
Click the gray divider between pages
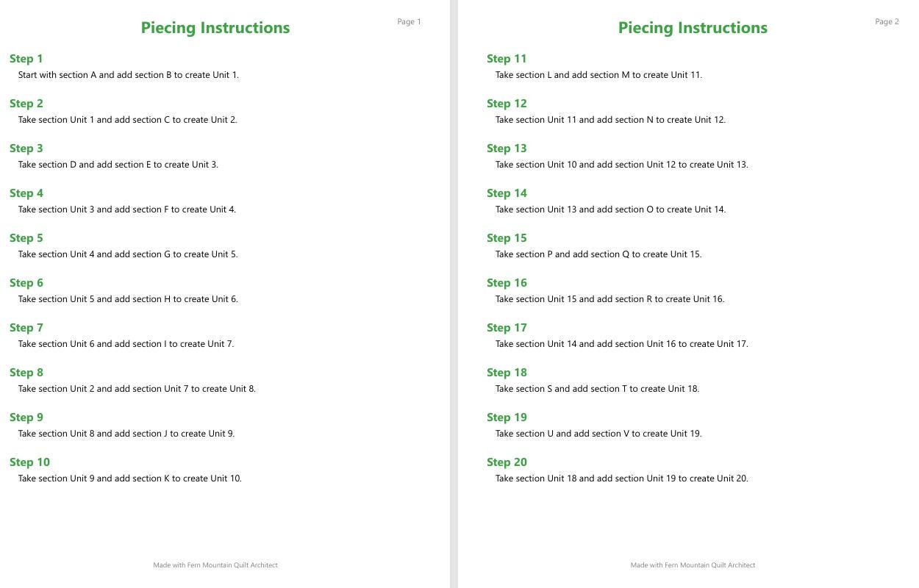(454, 294)
